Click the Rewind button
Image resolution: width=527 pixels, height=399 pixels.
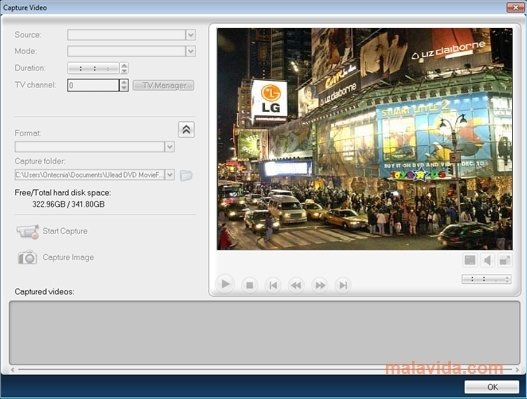(x=296, y=285)
